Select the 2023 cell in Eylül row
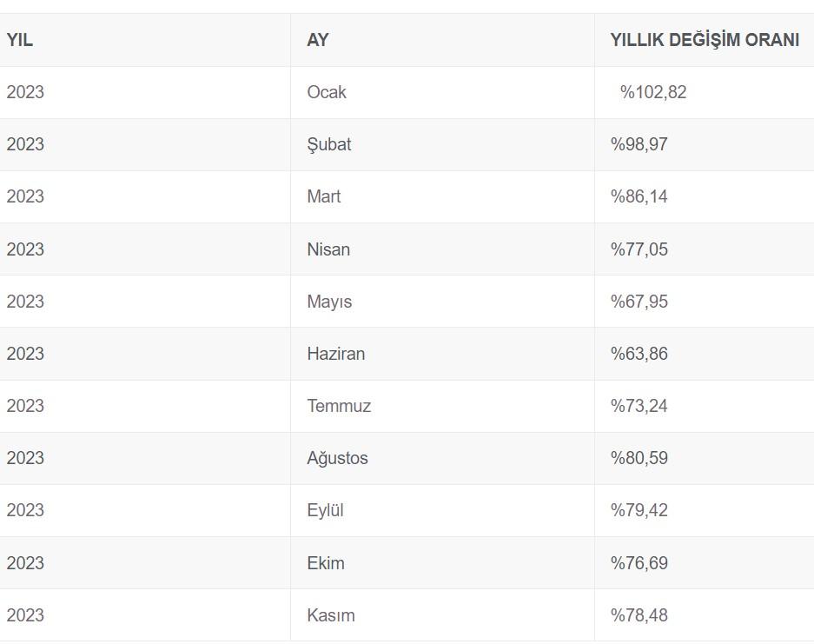This screenshot has width=814, height=644. coord(25,510)
